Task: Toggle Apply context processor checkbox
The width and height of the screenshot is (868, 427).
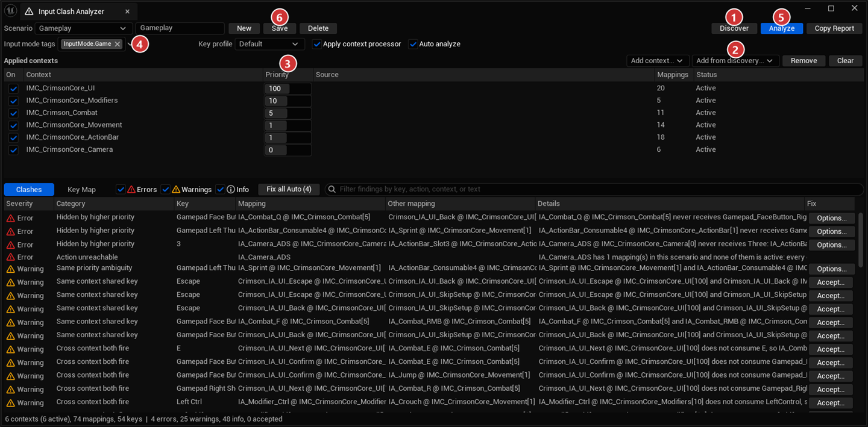Action: pos(316,44)
